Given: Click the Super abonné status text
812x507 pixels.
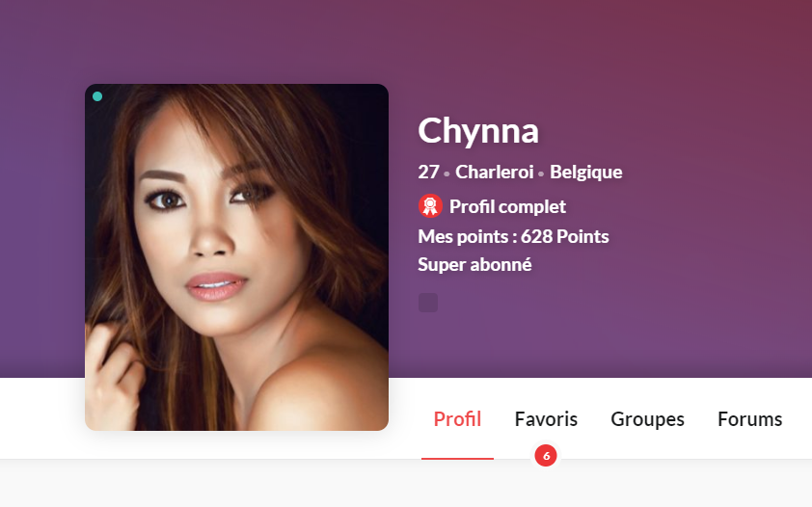Looking at the screenshot, I should (x=474, y=264).
